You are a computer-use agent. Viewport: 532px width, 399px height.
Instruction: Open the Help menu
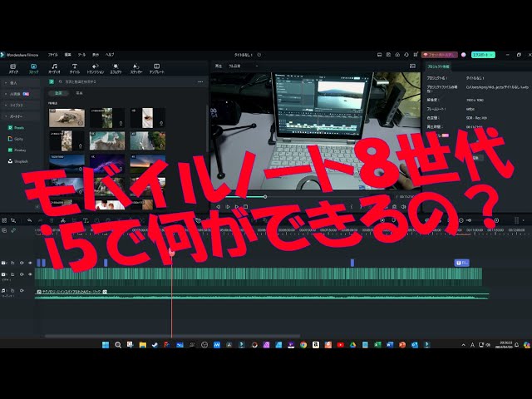[110, 55]
